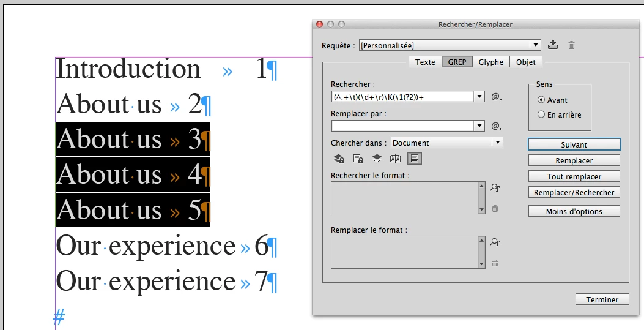This screenshot has width=644, height=330.
Task: Click the highlighted 'About us » 3' line
Action: tap(133, 140)
